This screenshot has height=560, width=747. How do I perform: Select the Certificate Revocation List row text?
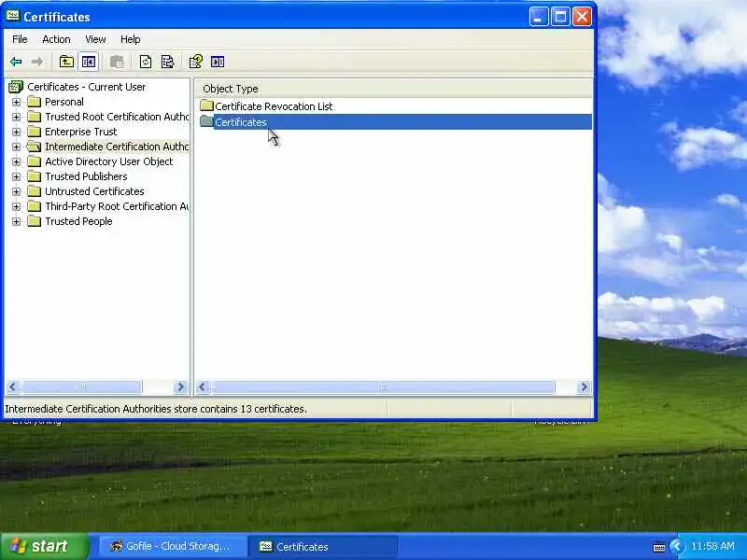274,106
